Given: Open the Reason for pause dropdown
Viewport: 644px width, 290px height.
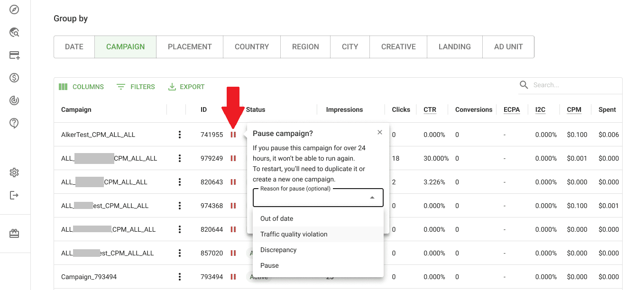Looking at the screenshot, I should point(318,198).
